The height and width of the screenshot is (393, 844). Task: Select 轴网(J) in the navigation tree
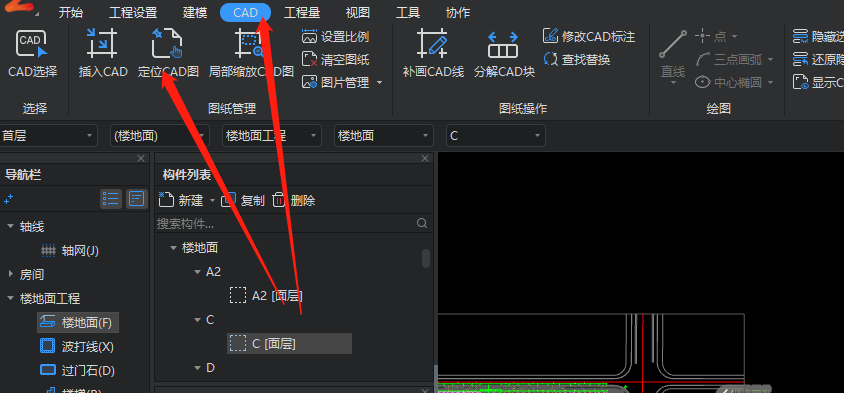point(71,250)
